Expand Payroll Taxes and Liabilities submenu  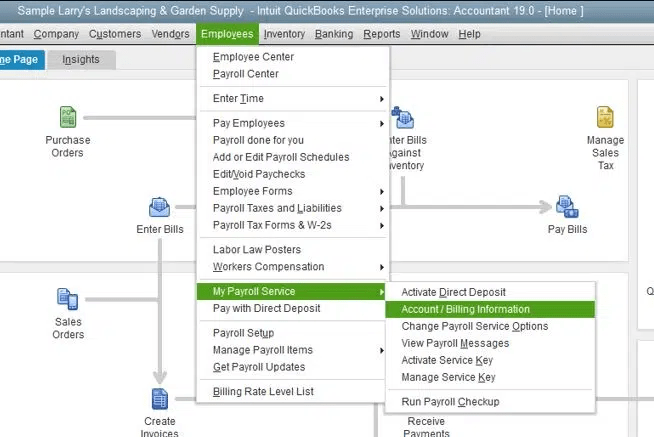tap(293, 208)
